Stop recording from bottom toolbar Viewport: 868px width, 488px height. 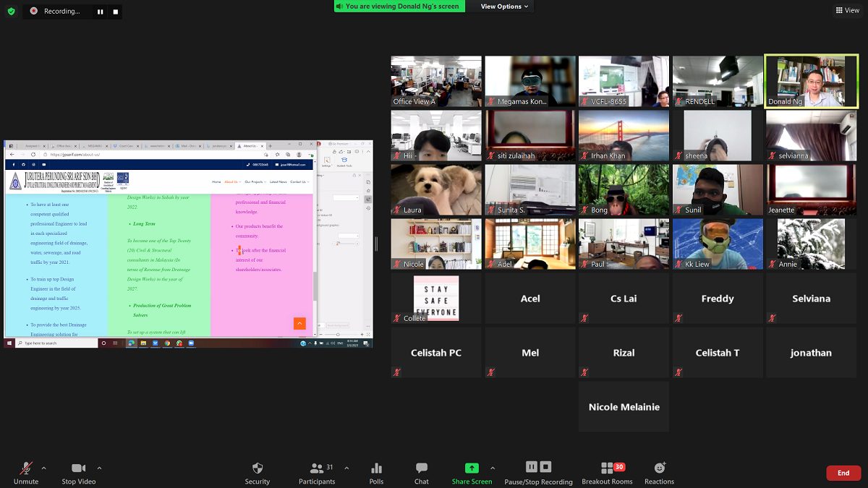tap(546, 467)
